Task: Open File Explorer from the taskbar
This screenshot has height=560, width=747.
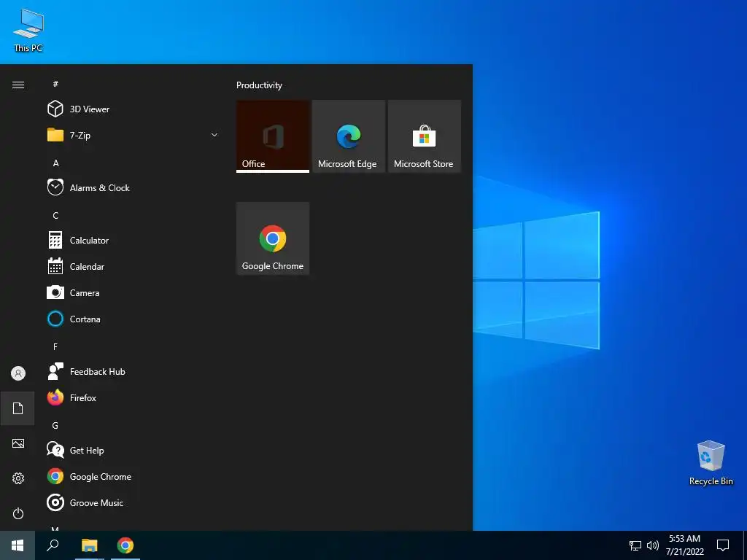Action: pos(90,545)
